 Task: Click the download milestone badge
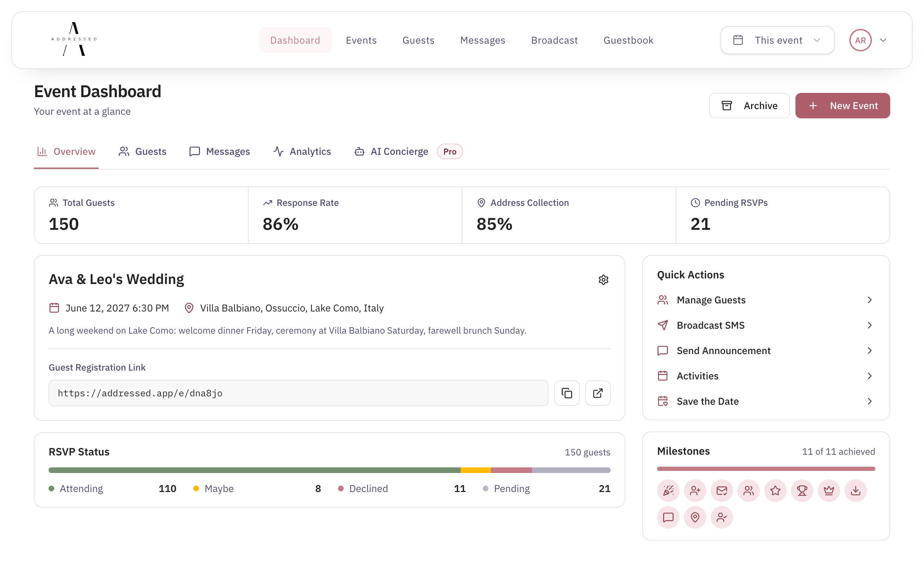click(855, 490)
